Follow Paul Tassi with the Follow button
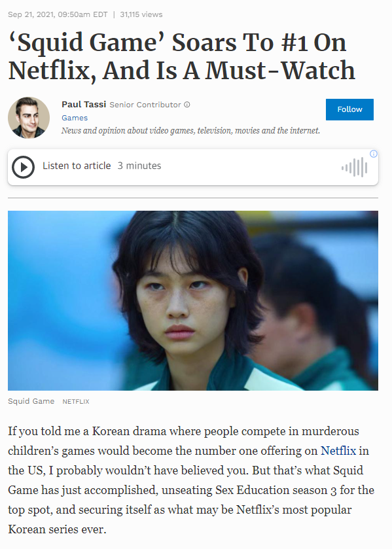This screenshot has width=392, height=549. 349,109
